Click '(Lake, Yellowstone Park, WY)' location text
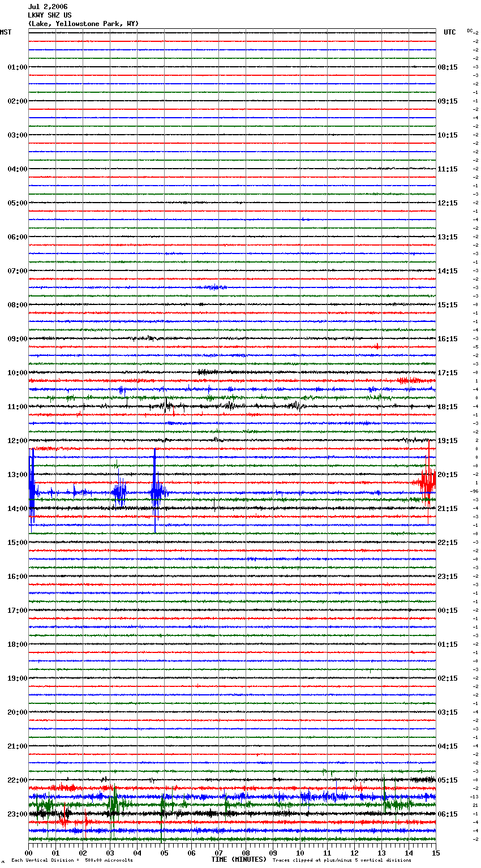The image size is (481, 868). pos(83,24)
